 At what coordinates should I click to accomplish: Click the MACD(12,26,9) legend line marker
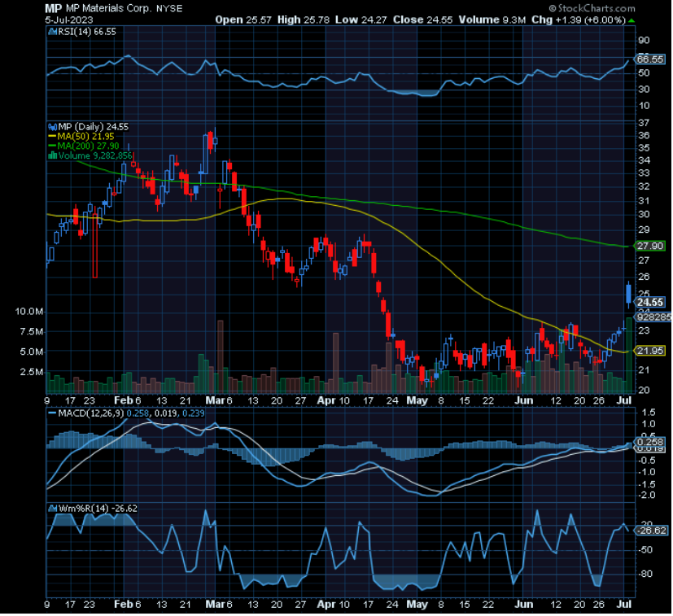pos(50,414)
